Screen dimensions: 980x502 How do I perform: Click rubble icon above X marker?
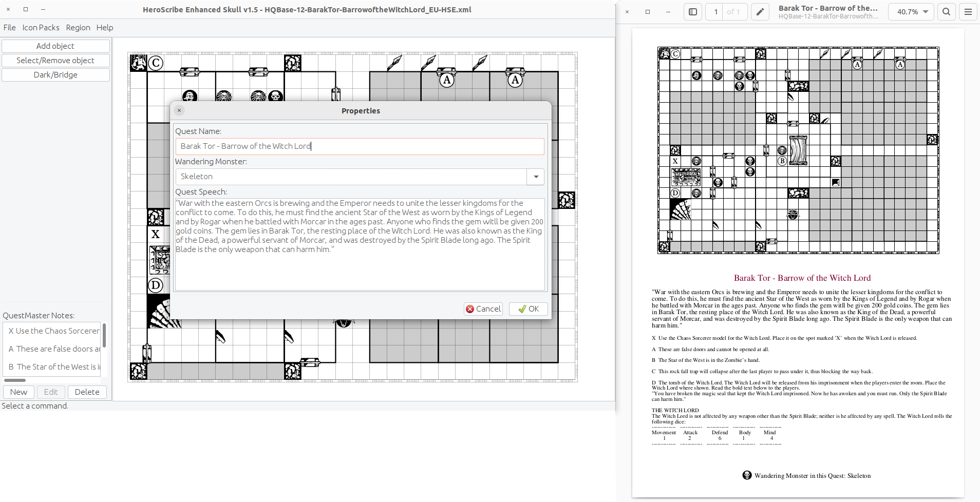tap(156, 217)
